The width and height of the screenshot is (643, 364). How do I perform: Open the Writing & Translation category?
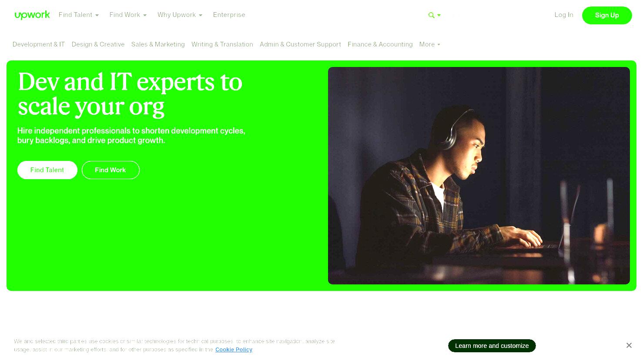[222, 44]
